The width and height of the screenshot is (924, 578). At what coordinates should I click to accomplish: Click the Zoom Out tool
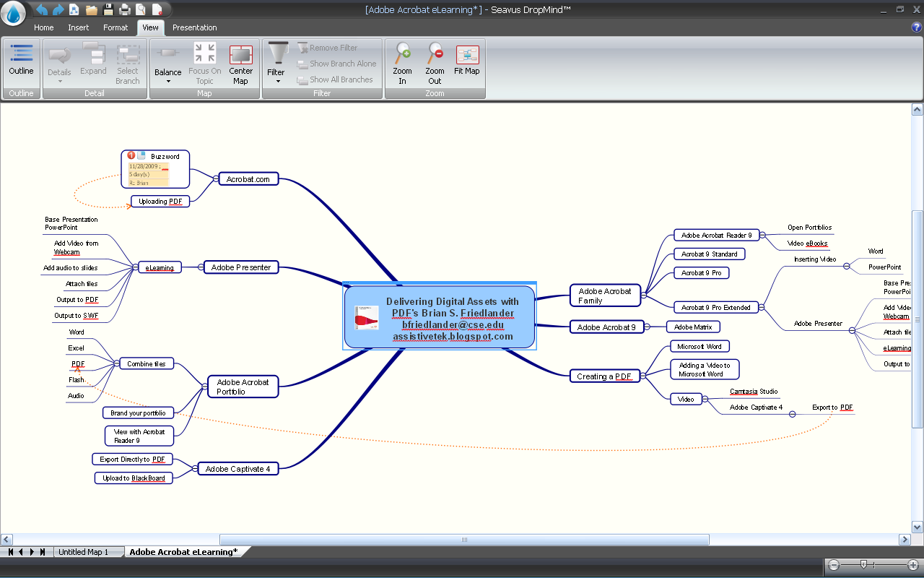[435, 65]
